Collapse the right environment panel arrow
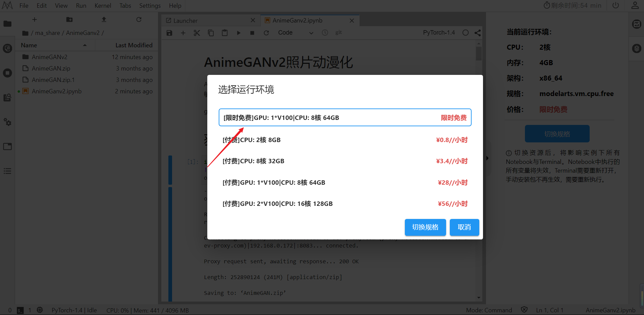 click(x=487, y=158)
